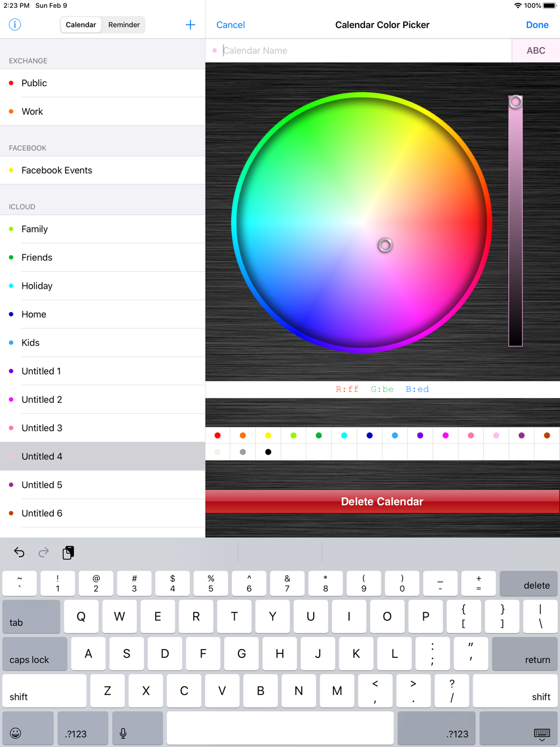
Task: Tap the redo arrow above keyboard
Action: tap(44, 553)
